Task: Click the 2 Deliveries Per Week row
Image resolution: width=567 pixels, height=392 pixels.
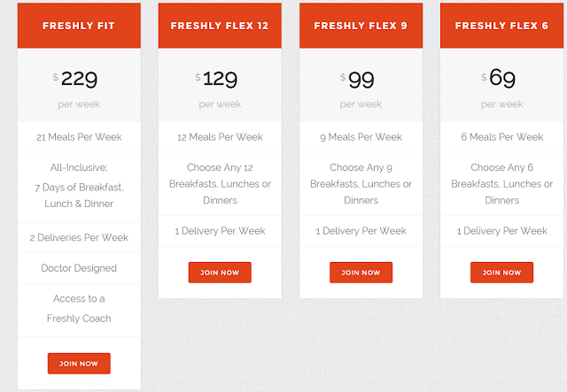Action: (79, 237)
